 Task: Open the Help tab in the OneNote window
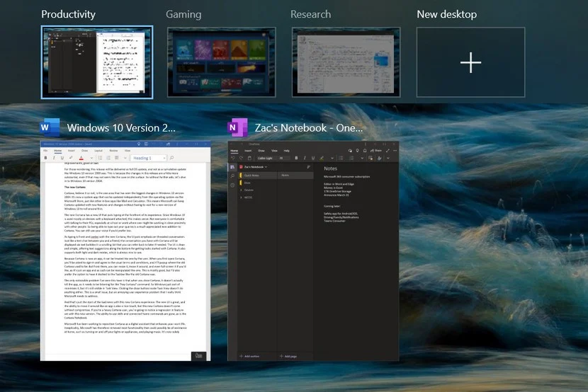pyautogui.click(x=286, y=151)
